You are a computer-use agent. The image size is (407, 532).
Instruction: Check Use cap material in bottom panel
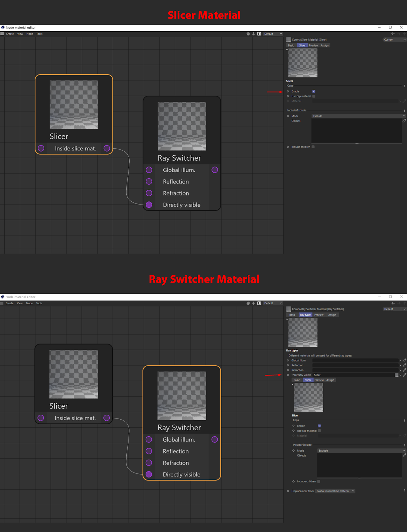click(319, 431)
